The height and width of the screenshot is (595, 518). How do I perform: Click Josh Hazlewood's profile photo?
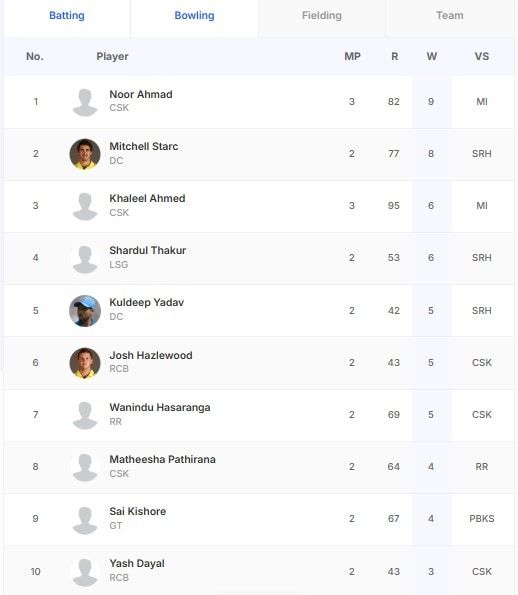[85, 363]
